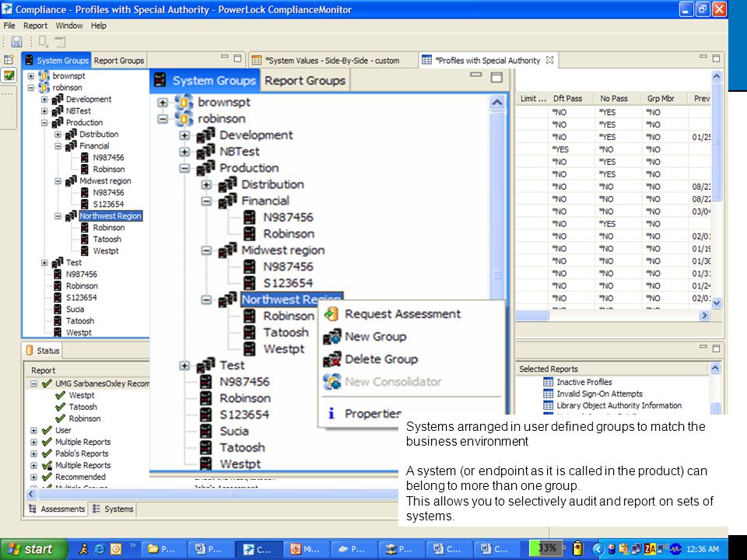747x560 pixels.
Task: Click green checkmark beside Pablo's Reports
Action: [x=47, y=453]
